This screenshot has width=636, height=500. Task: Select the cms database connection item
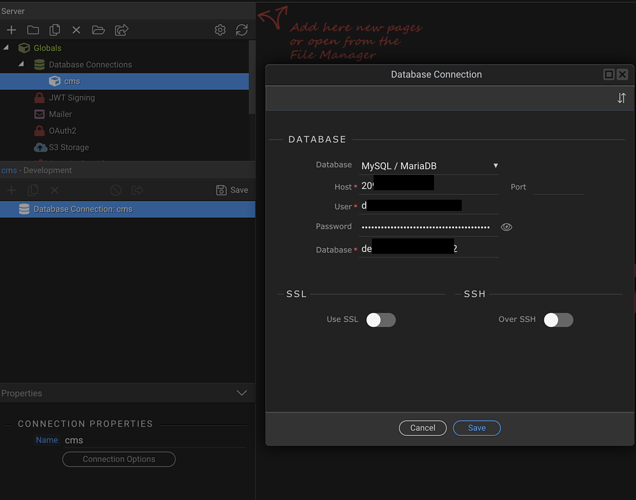click(124, 81)
